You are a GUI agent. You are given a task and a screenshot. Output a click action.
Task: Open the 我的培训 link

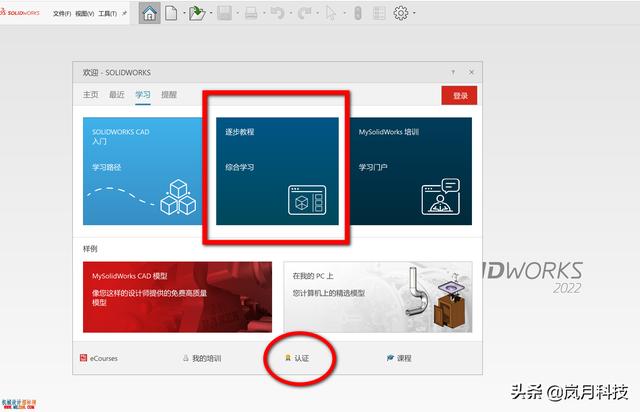tap(207, 358)
